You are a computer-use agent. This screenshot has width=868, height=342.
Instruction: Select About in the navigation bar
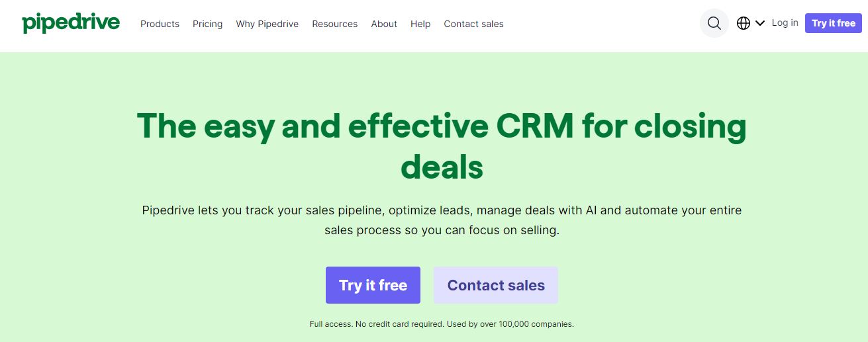[384, 24]
